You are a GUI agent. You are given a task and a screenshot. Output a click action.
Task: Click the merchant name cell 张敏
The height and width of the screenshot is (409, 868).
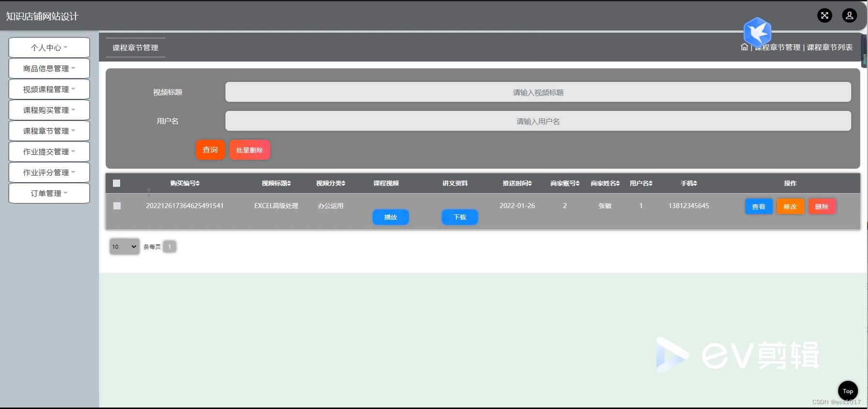point(605,206)
